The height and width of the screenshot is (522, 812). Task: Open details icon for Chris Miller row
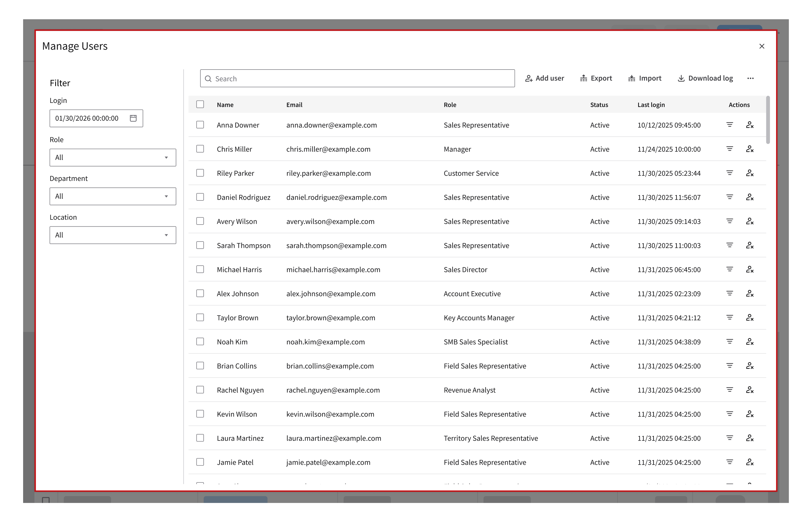tap(730, 149)
